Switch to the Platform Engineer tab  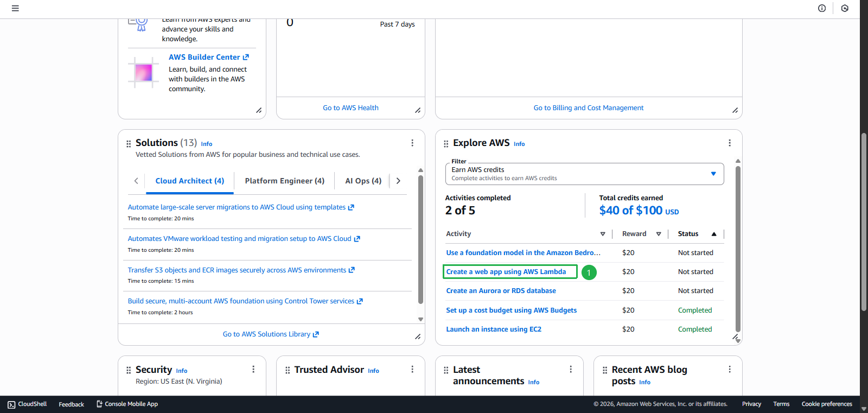click(284, 181)
